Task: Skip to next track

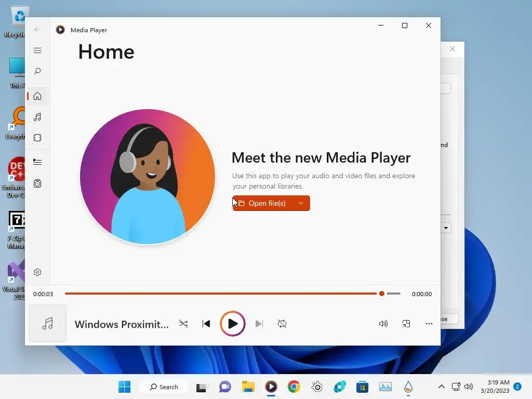Action: pyautogui.click(x=259, y=324)
